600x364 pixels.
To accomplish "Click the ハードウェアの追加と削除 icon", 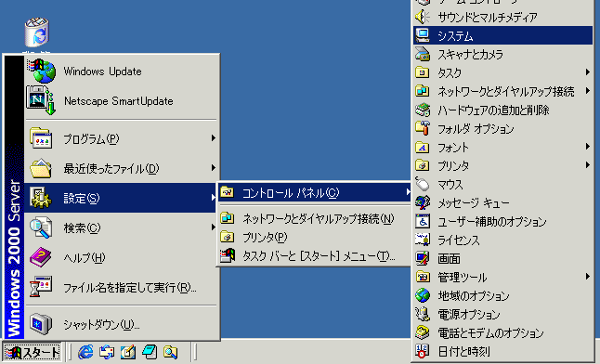I will tap(423, 110).
